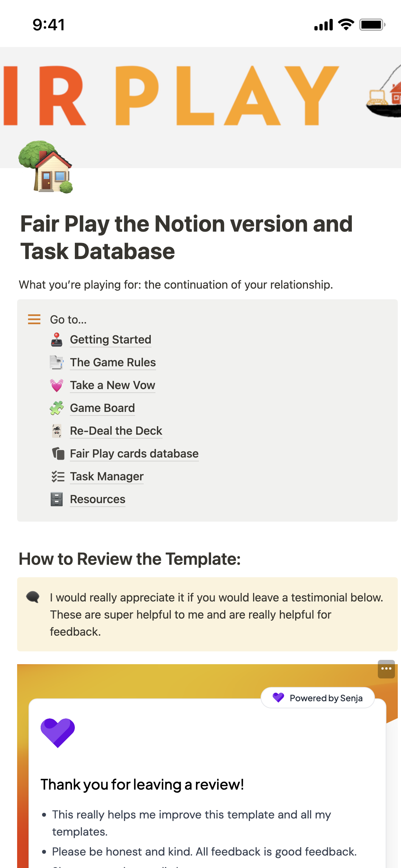Click the Powered by Senja button
Viewport: 401px width, 868px height.
click(x=317, y=698)
